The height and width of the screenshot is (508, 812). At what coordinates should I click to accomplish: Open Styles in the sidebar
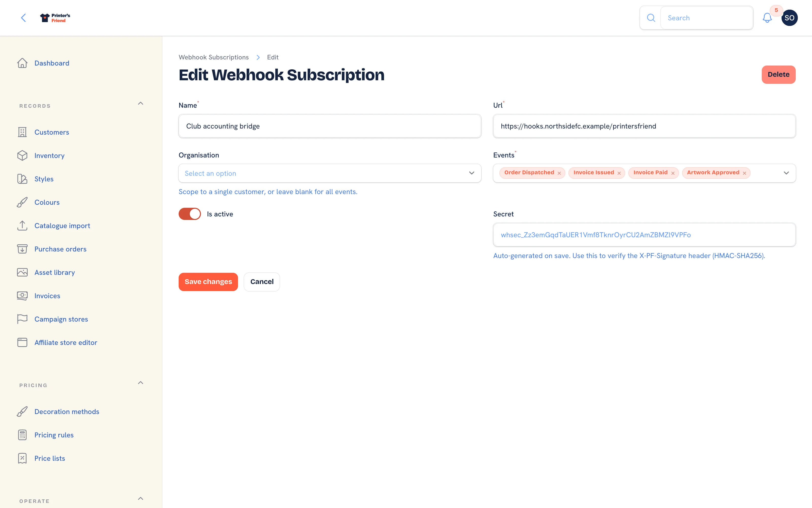[44, 179]
